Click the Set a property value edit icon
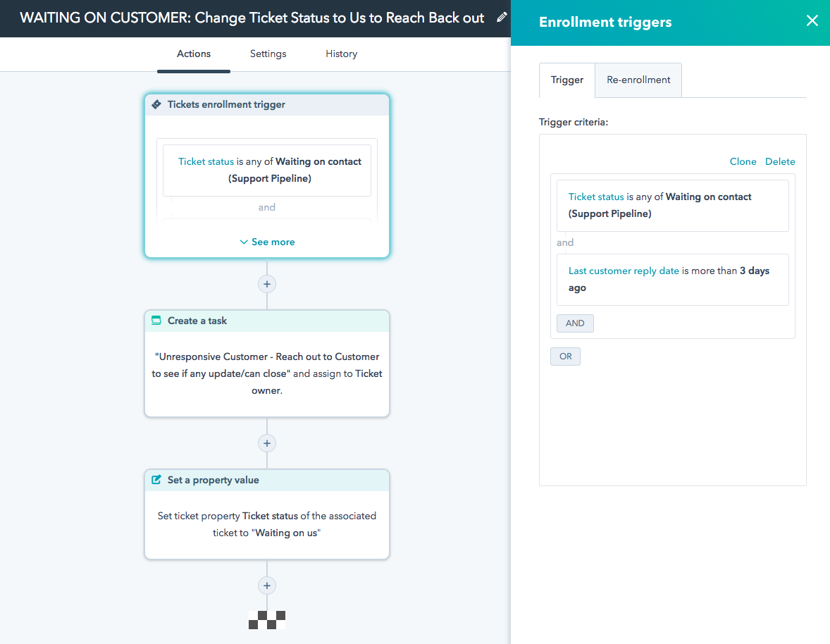This screenshot has width=830, height=644. tap(156, 480)
